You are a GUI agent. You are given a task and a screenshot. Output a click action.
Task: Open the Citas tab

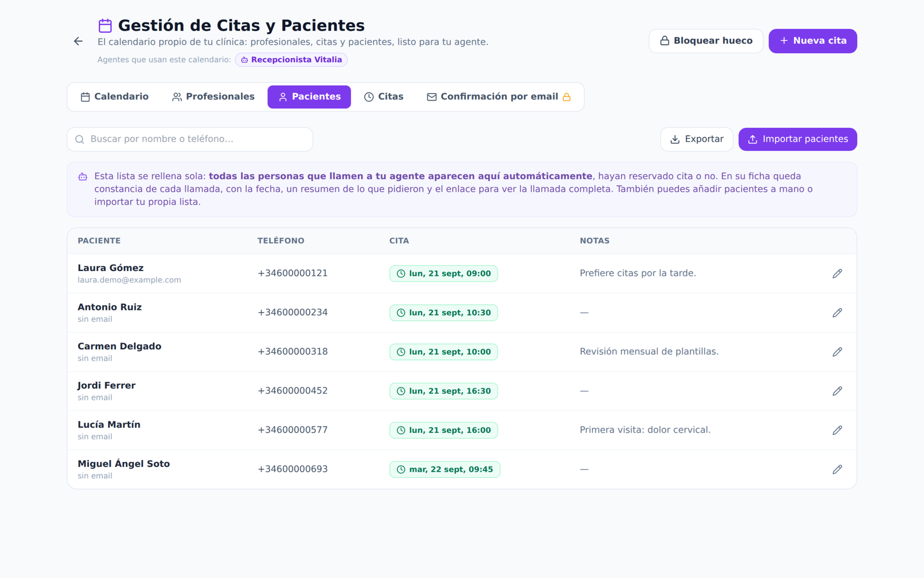[x=383, y=97]
